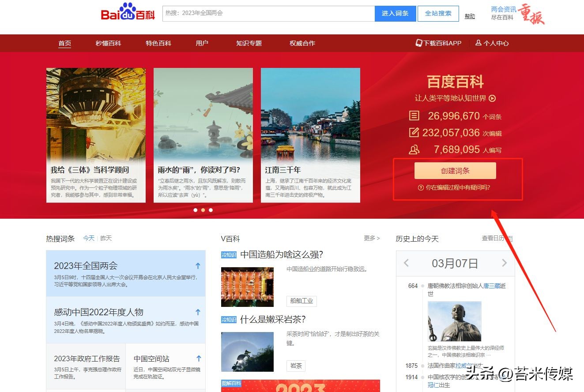Expand V百科 list via 更多 link
The height and width of the screenshot is (392, 584).
tap(369, 238)
